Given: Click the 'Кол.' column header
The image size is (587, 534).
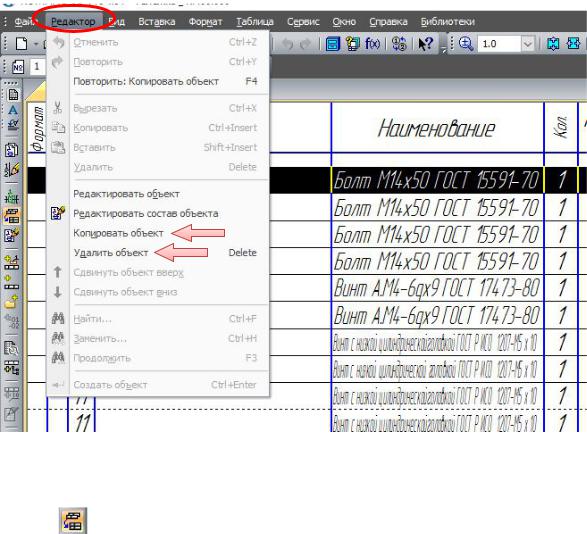Looking at the screenshot, I should pyautogui.click(x=560, y=127).
